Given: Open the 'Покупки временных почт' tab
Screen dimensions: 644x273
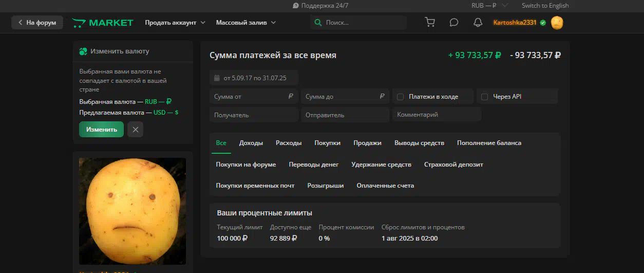Looking at the screenshot, I should [255, 186].
